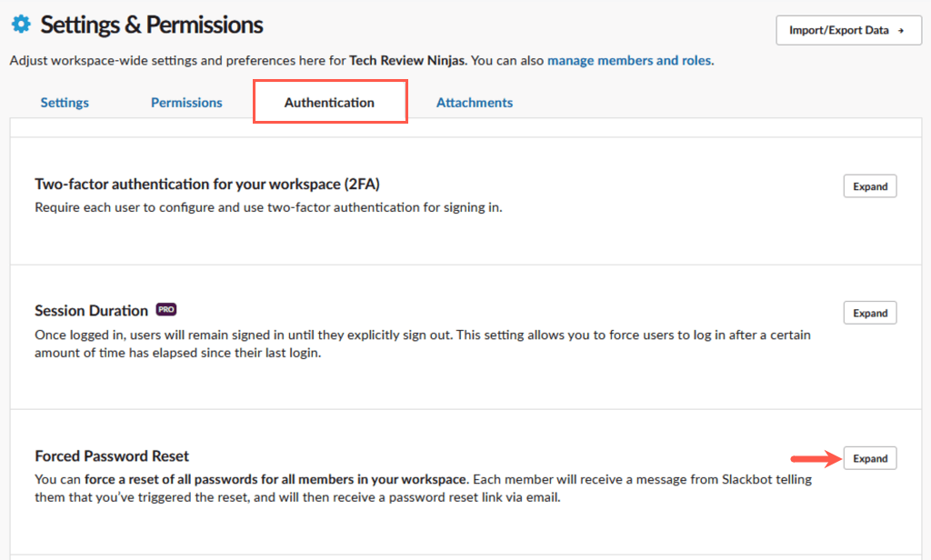Expand the Session Duration section
This screenshot has width=931, height=560.
point(869,312)
